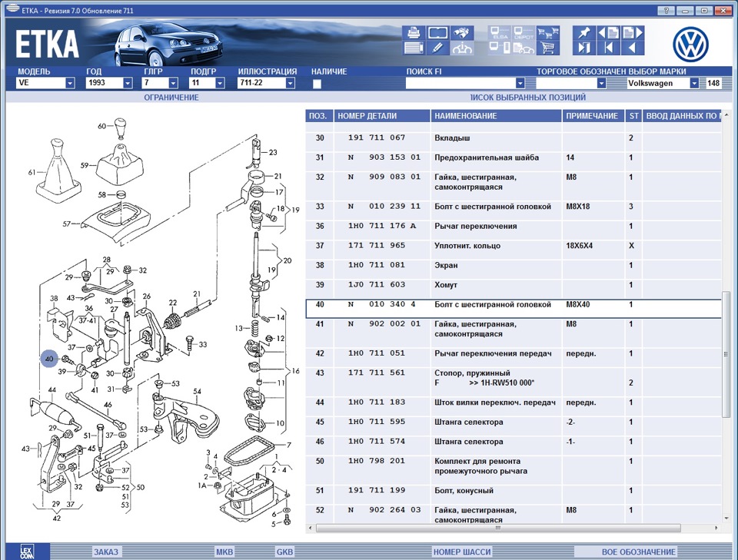Click the ETKA application icon in title bar
Screen dimensions: 738x560
tap(12, 9)
